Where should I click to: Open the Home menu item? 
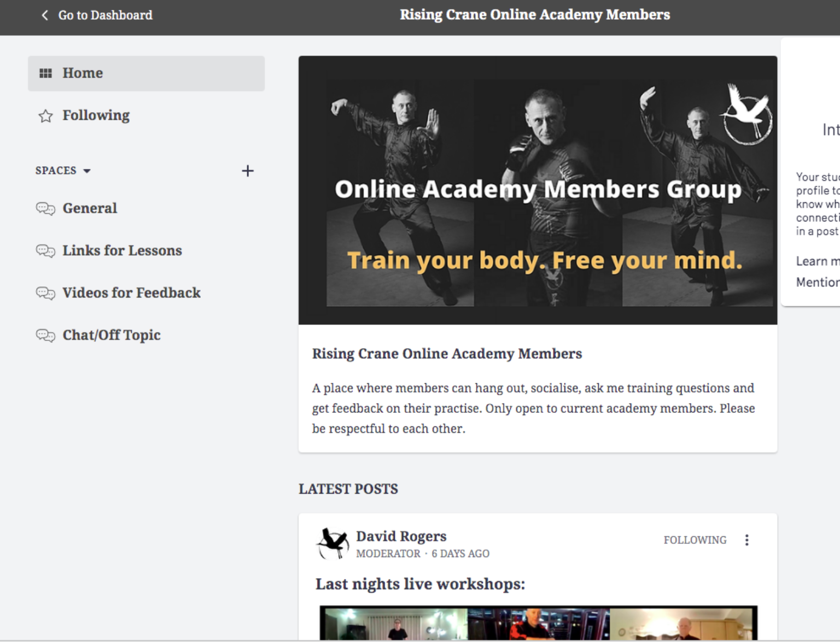point(146,73)
